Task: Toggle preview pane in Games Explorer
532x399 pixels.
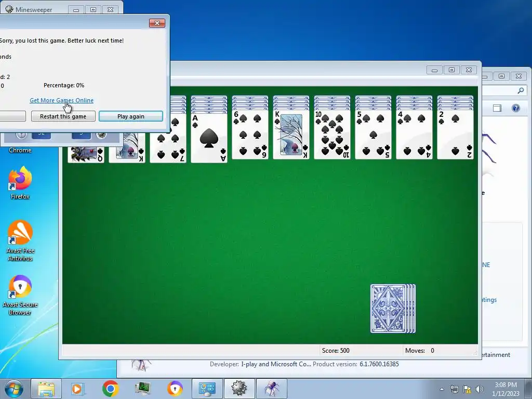Action: point(497,108)
